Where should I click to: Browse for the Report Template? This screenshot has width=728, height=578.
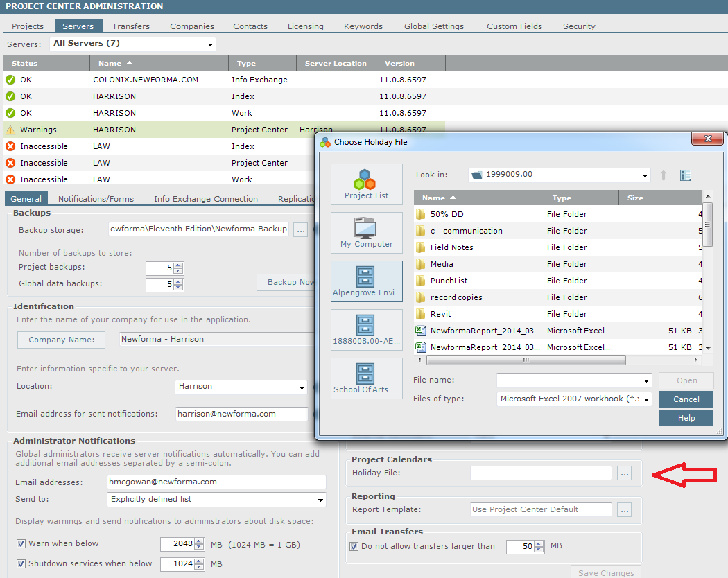pos(625,510)
